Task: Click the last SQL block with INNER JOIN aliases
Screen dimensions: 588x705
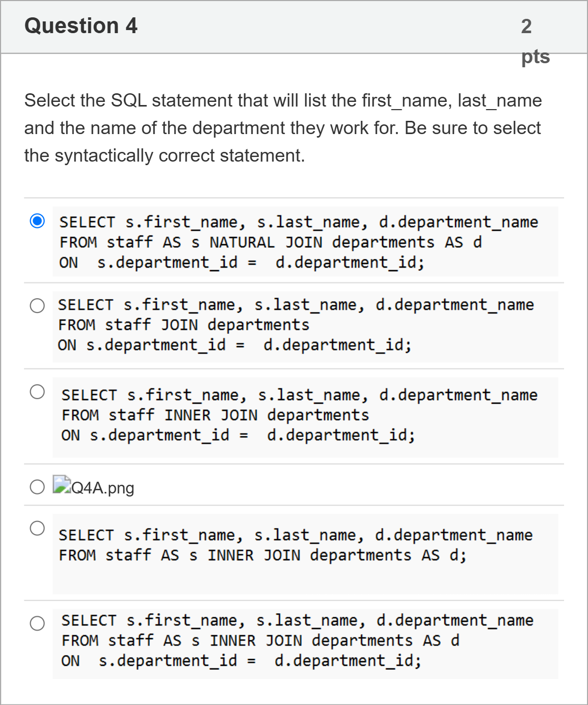Action: (x=305, y=643)
